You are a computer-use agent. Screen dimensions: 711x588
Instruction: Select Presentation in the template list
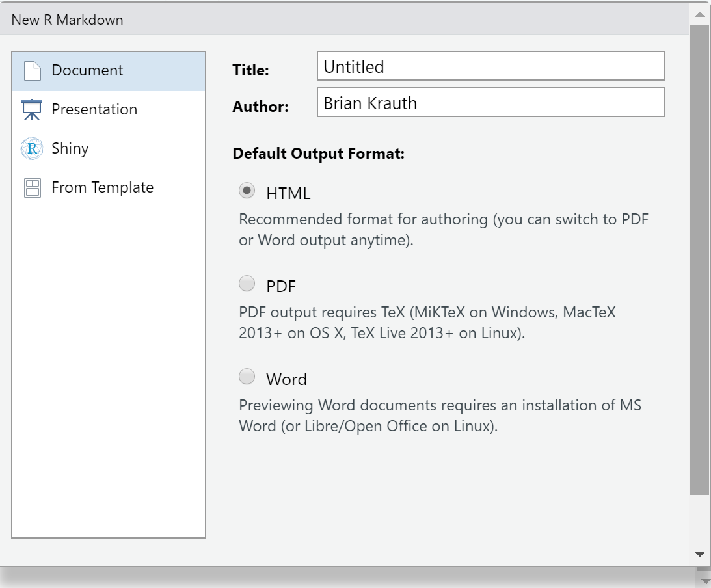click(94, 109)
